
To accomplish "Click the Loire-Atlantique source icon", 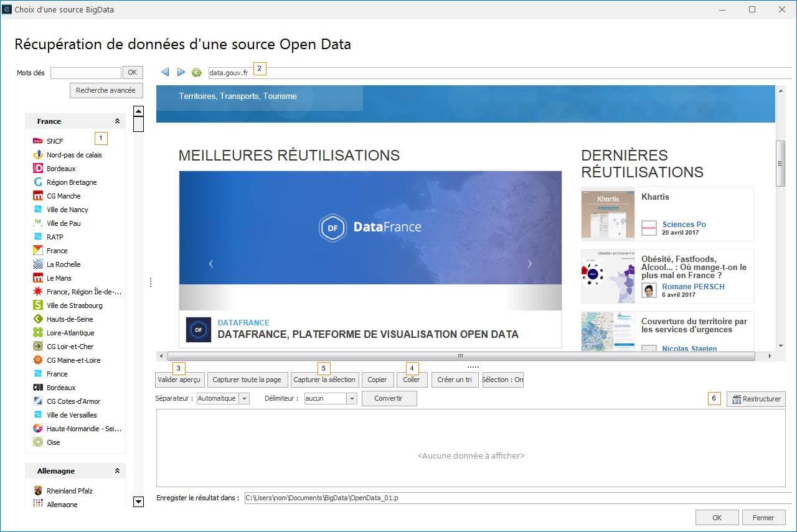I will coord(38,333).
